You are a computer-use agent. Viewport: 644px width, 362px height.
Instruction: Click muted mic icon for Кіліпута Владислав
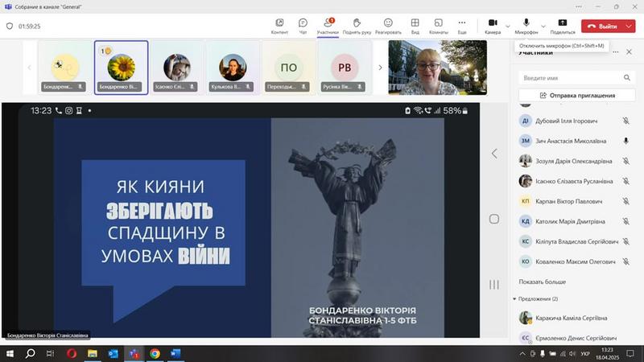click(626, 241)
